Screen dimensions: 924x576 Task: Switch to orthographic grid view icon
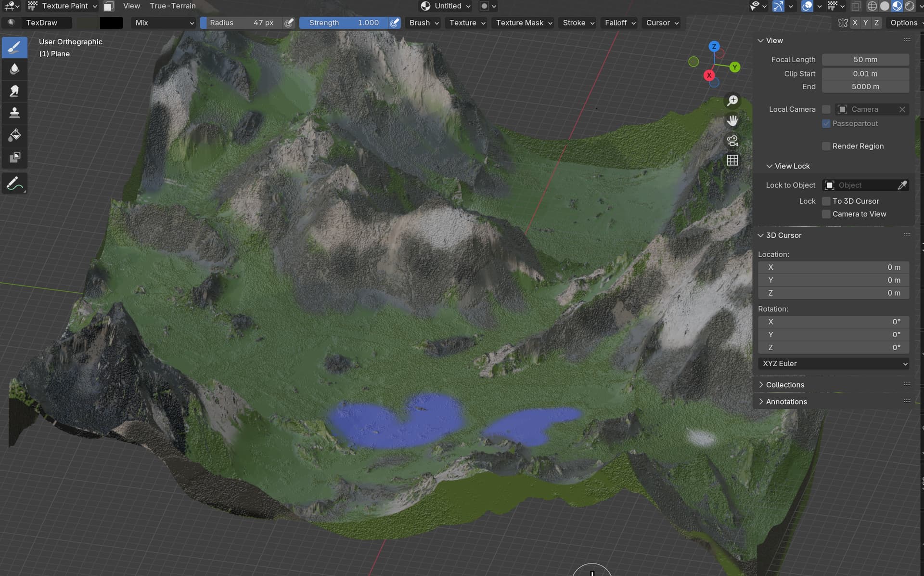click(x=732, y=160)
